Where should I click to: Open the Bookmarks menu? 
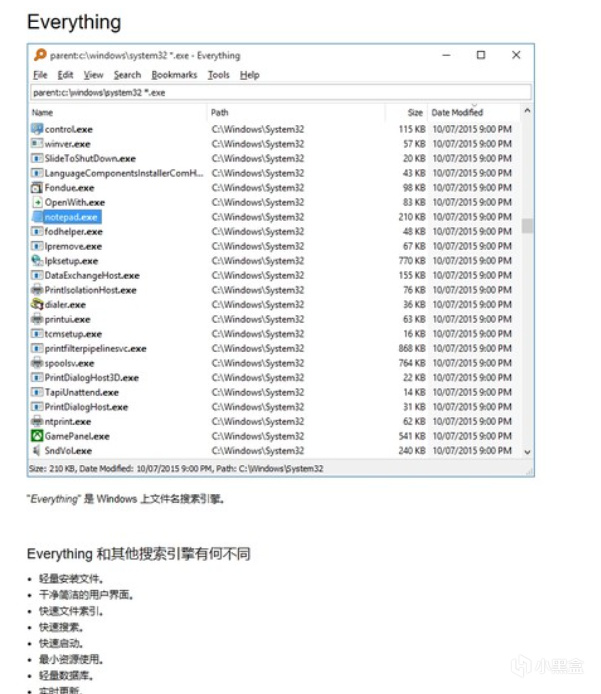[174, 75]
